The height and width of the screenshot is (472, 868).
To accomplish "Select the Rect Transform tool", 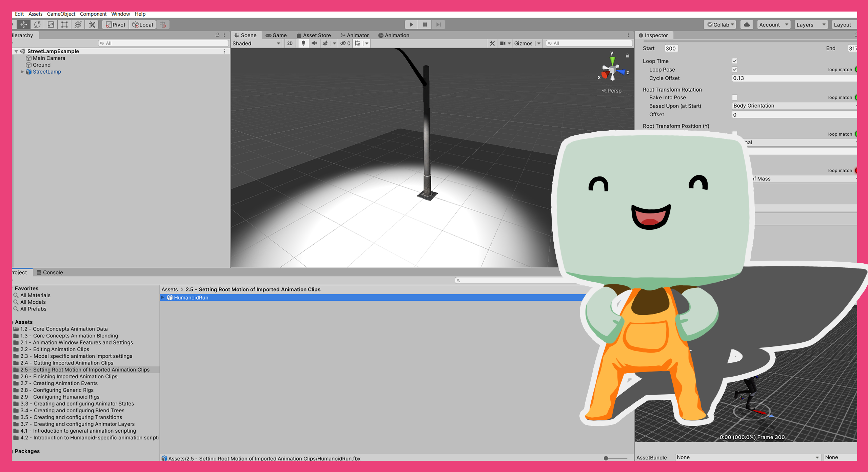I will pyautogui.click(x=64, y=24).
